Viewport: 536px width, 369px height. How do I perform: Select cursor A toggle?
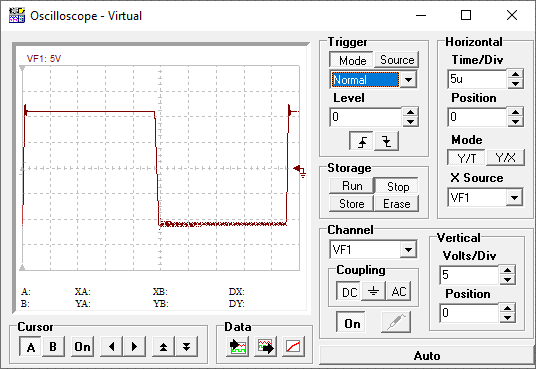point(31,347)
